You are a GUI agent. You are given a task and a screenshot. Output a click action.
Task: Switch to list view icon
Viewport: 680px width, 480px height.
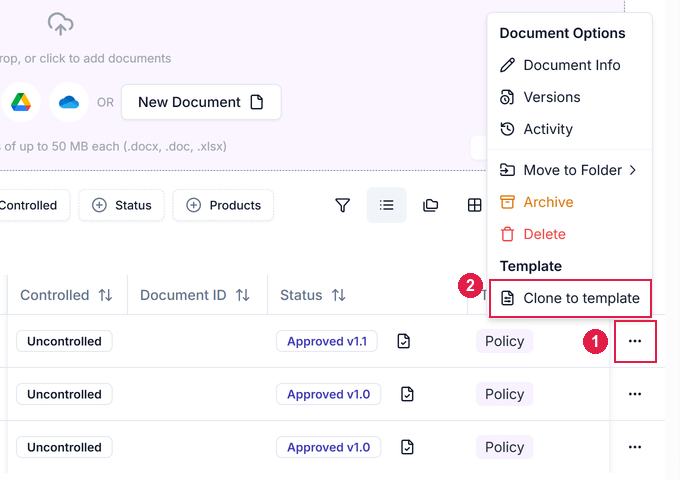386,205
